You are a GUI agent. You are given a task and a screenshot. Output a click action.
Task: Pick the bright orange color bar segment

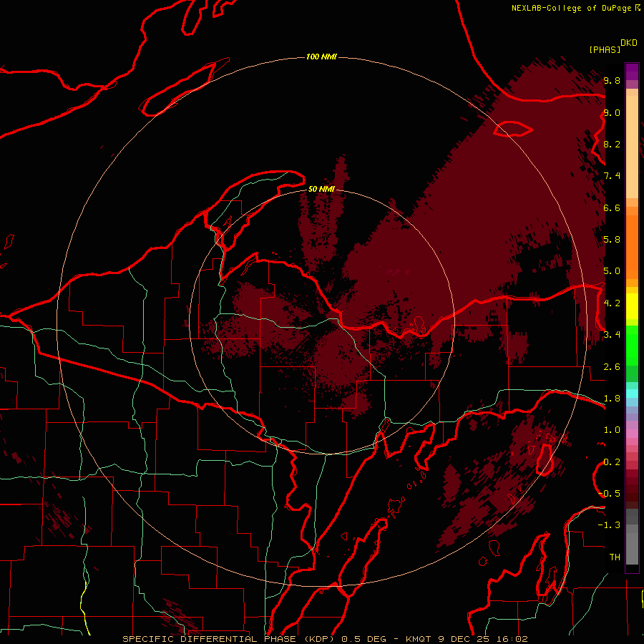pyautogui.click(x=632, y=248)
